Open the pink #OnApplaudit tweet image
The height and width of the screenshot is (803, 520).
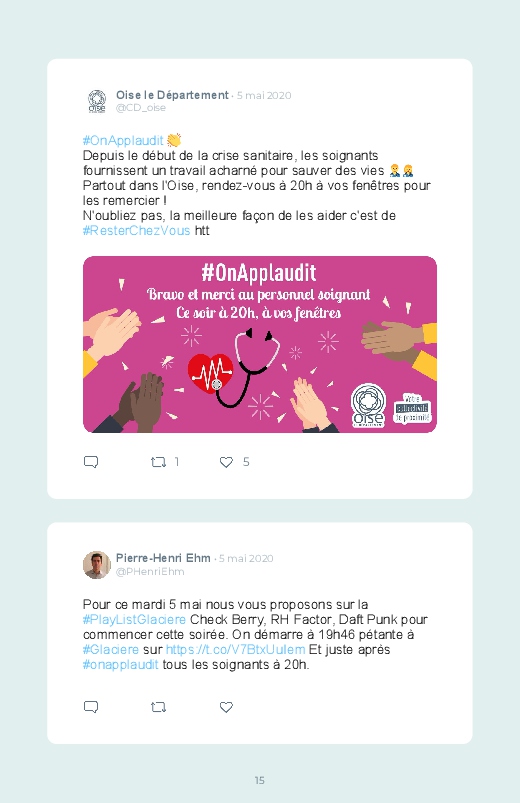[260, 345]
